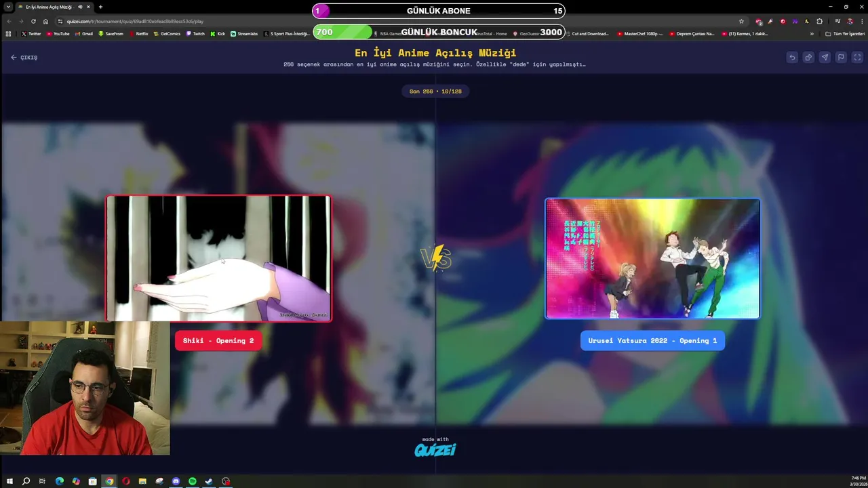Click the quizei.com address bar
This screenshot has width=868, height=488.
coord(400,21)
